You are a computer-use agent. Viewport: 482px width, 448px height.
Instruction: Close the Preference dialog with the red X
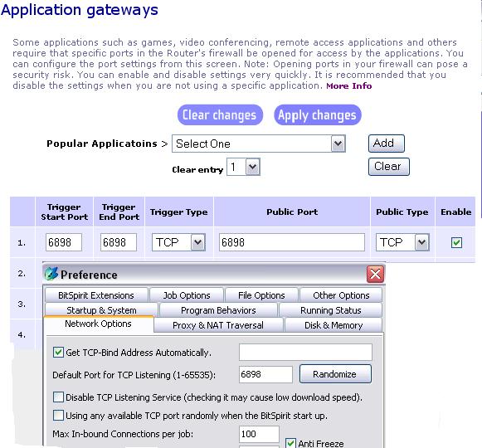(x=375, y=274)
